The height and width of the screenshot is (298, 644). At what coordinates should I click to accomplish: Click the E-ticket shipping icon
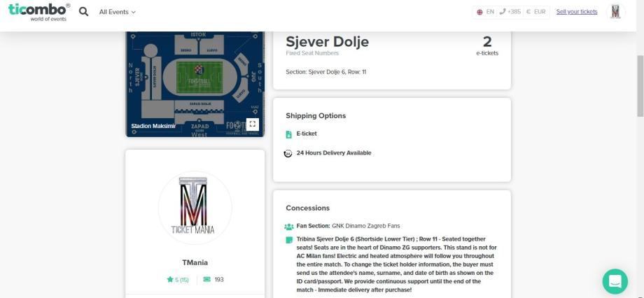point(288,134)
